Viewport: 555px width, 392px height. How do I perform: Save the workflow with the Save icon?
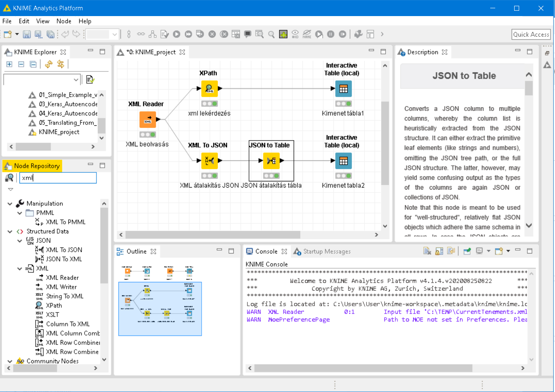coord(27,34)
